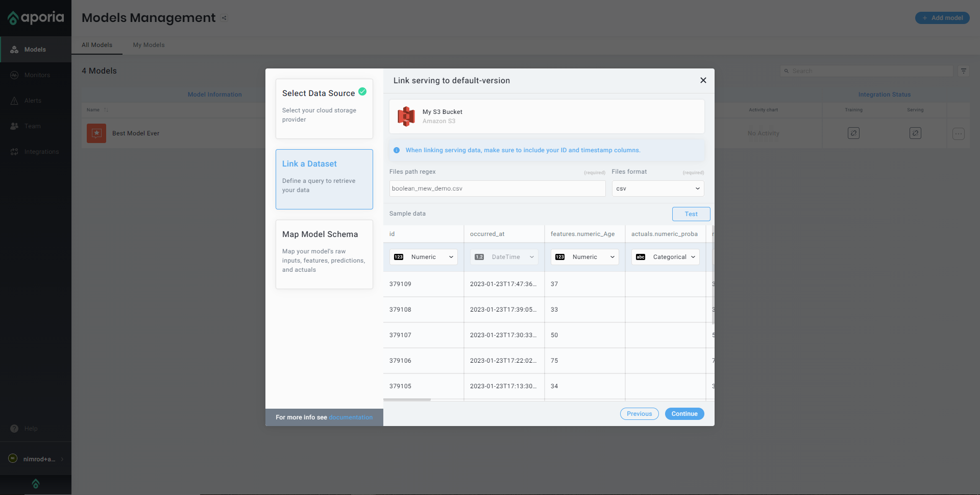Image resolution: width=980 pixels, height=495 pixels.
Task: Click the Aporia logo at top left
Action: 36,18
